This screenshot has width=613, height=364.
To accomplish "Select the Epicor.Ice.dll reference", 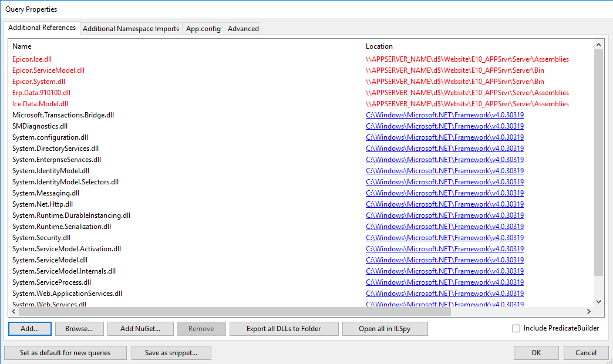I will tap(32, 59).
